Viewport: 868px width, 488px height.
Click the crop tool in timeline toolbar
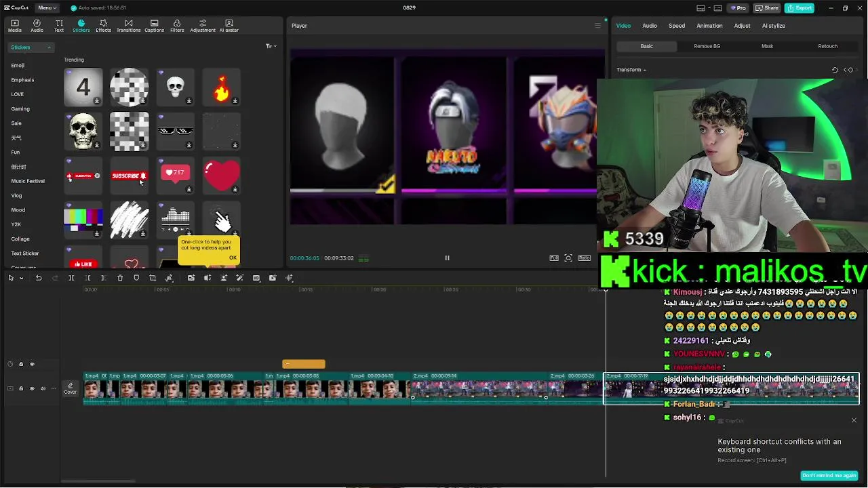pyautogui.click(x=153, y=278)
